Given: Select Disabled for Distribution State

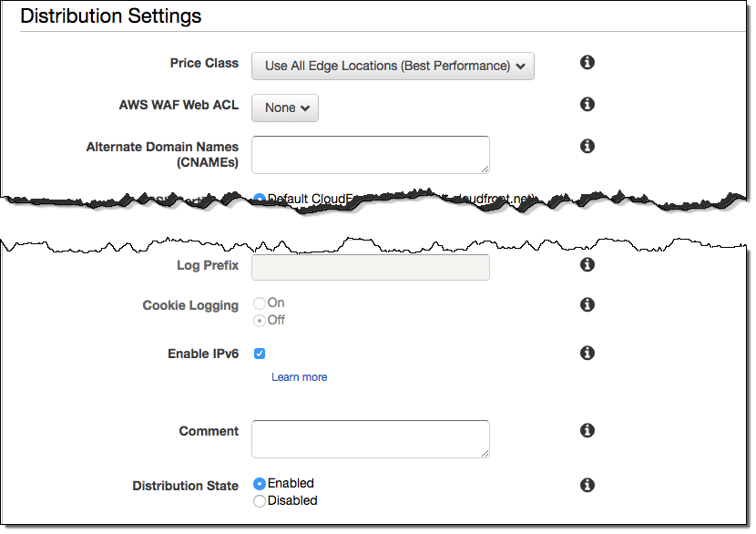Looking at the screenshot, I should [x=260, y=501].
